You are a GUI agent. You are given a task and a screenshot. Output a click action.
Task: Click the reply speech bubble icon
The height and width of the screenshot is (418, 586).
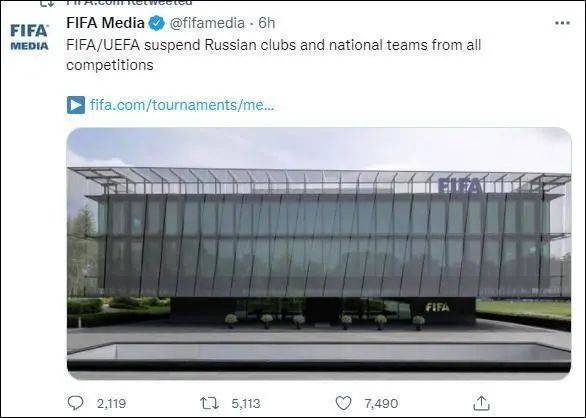(x=75, y=403)
